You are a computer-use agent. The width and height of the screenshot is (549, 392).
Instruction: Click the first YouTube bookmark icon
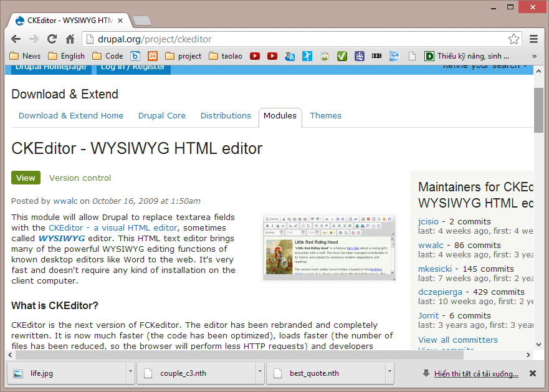(255, 56)
